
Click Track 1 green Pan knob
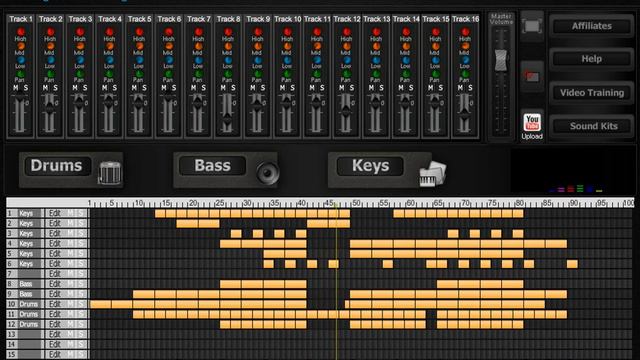20,74
